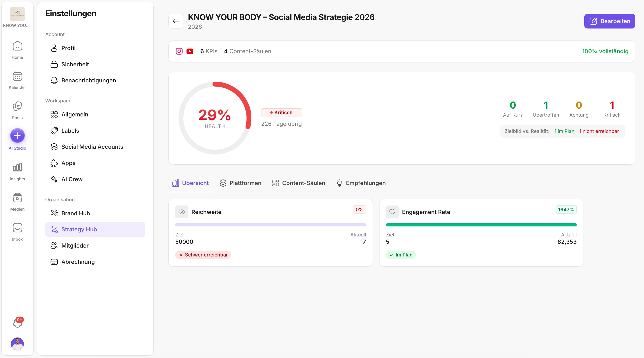Click the Instagram platform icon
644x358 pixels.
tap(179, 51)
